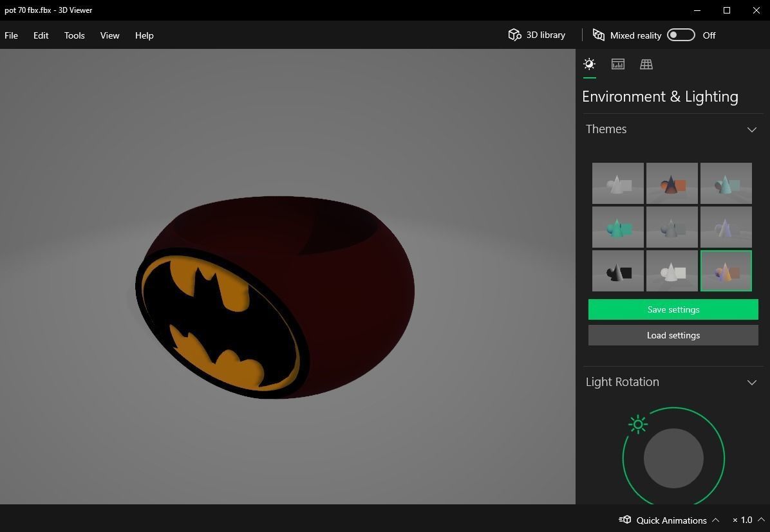Open the Tools menu
This screenshot has width=770, height=532.
click(x=75, y=35)
